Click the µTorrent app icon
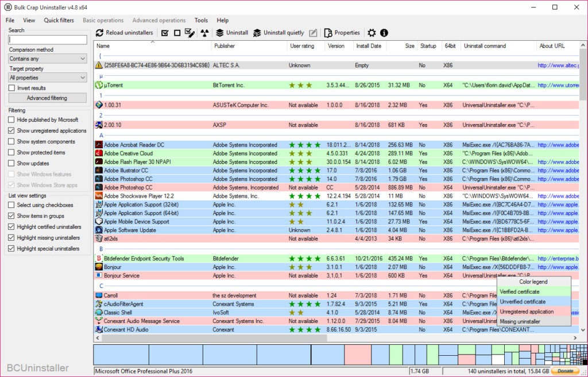Screen dimensions: 588x377 click(x=99, y=85)
